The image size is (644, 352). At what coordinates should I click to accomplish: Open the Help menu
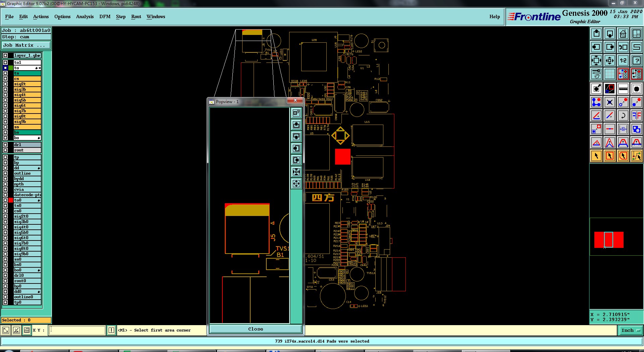[x=495, y=16]
